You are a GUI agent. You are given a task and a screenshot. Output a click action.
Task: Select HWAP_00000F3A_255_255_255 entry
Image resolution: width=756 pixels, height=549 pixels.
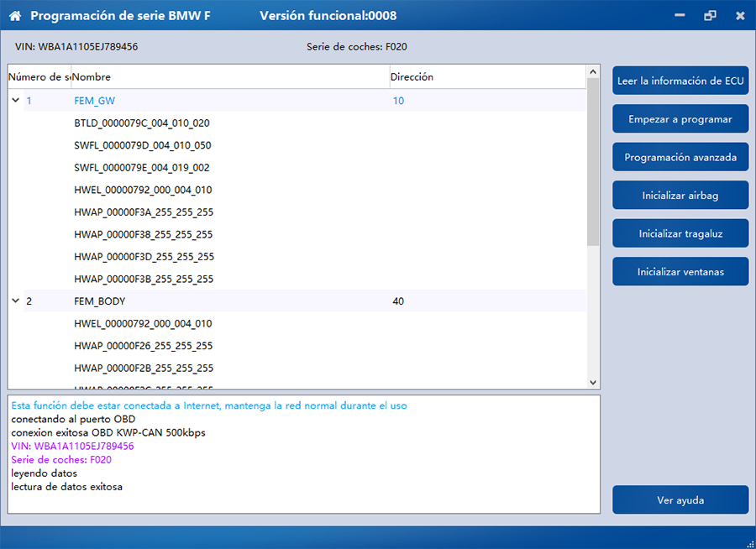coord(144,212)
